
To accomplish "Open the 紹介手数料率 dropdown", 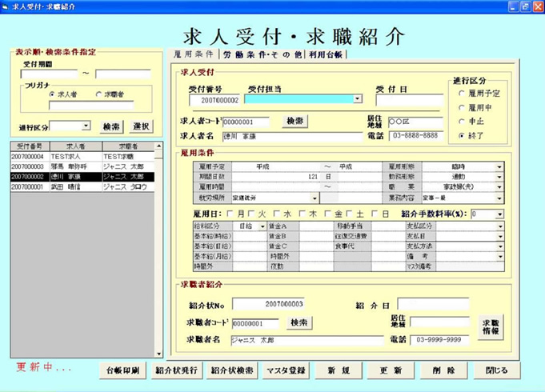I will coord(499,214).
